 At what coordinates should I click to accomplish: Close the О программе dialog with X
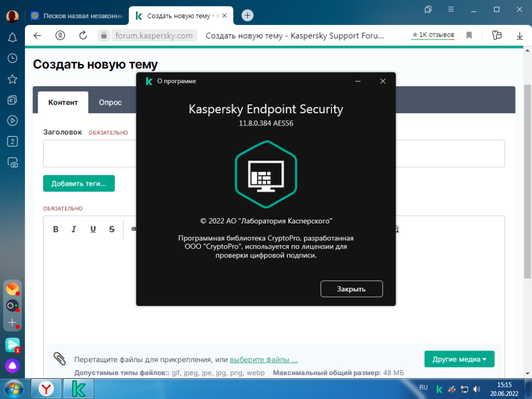point(383,81)
